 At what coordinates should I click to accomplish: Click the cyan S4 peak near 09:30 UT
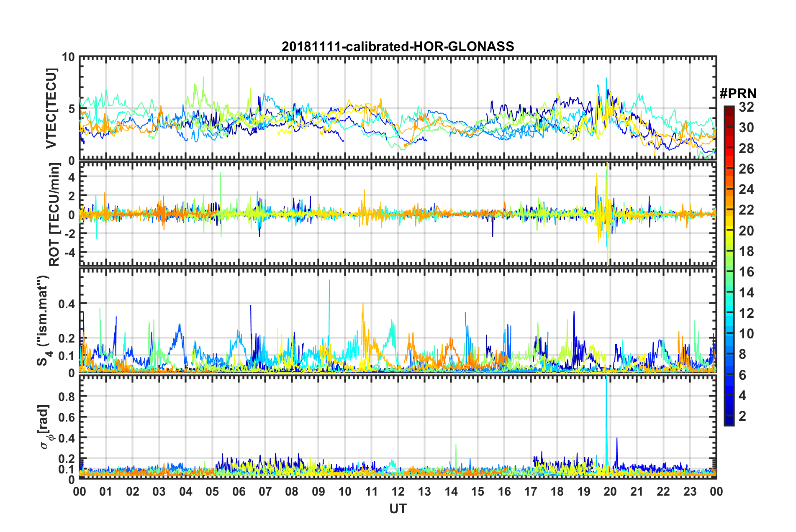click(329, 318)
